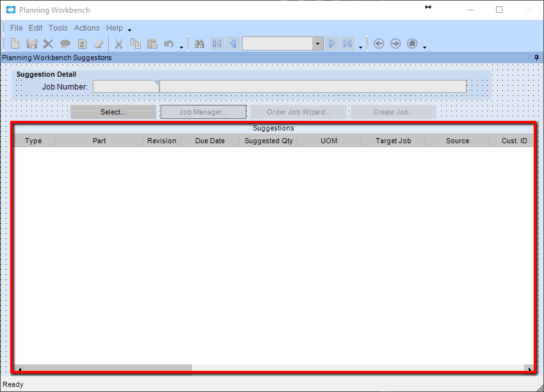Open the Edit menu
The width and height of the screenshot is (544, 392).
(x=35, y=28)
